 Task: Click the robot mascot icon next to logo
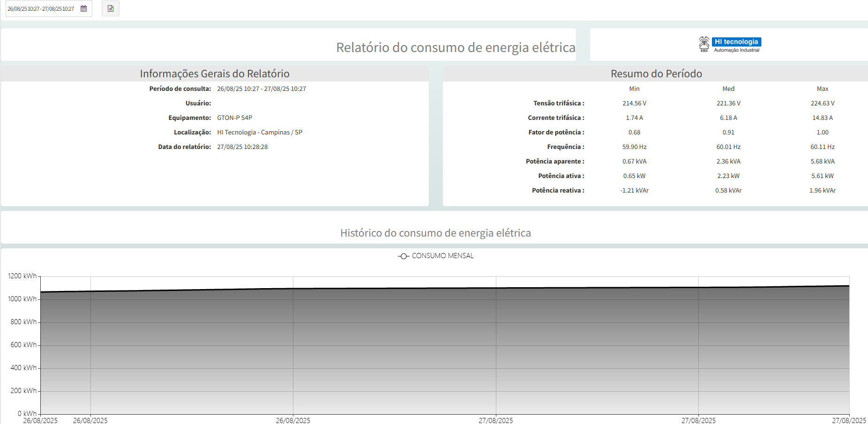(x=704, y=43)
